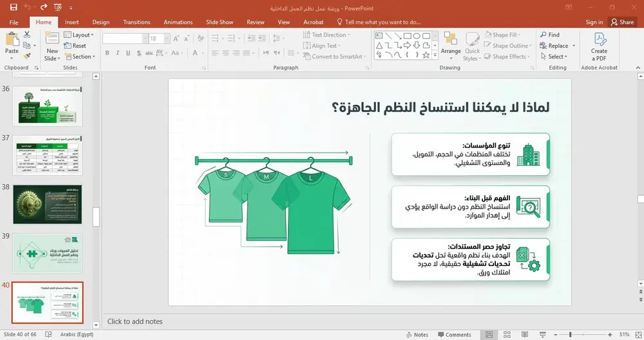Create a PDF with Adobe Acrobat
This screenshot has height=340, width=644.
coord(599,46)
